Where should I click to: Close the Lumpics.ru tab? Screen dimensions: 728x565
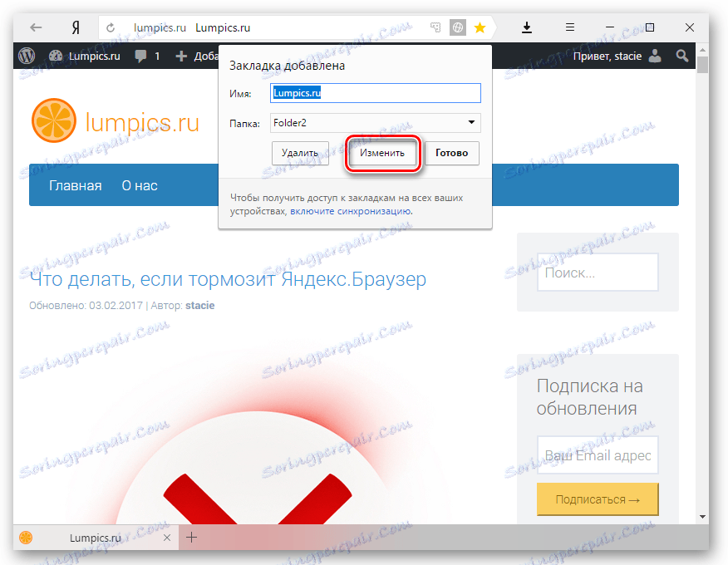(167, 538)
